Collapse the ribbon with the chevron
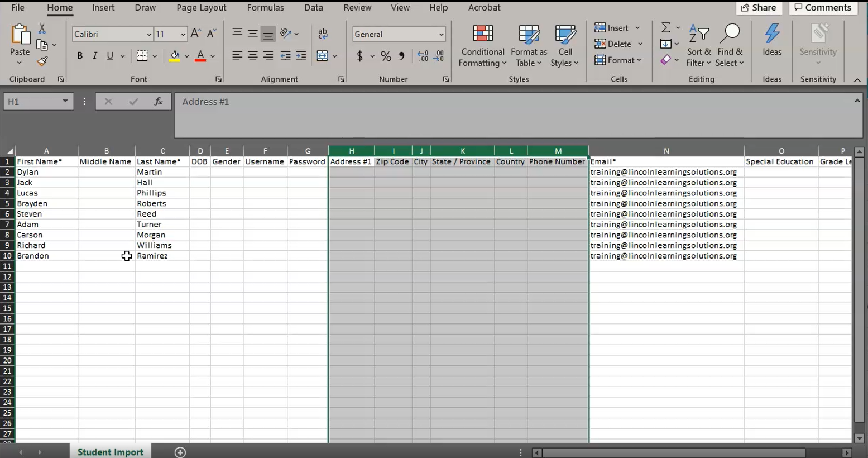The width and height of the screenshot is (868, 458). 857,80
